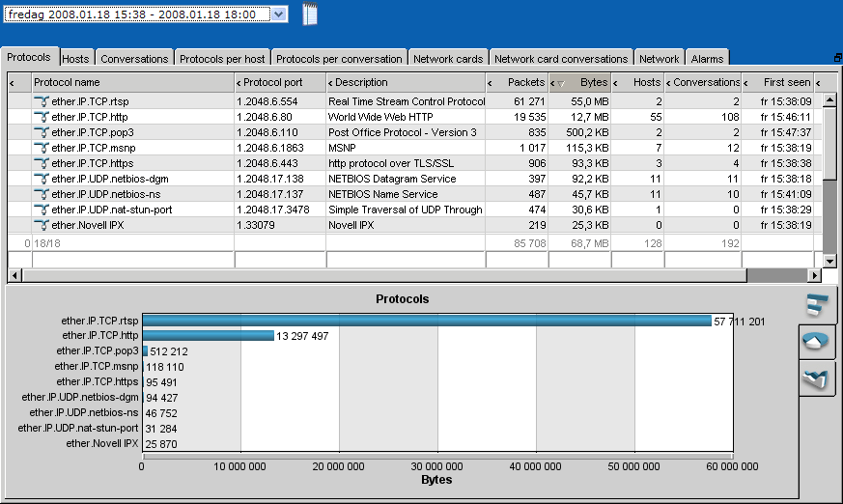
Task: Switch to horizontal bar chart view
Action: pos(817,305)
